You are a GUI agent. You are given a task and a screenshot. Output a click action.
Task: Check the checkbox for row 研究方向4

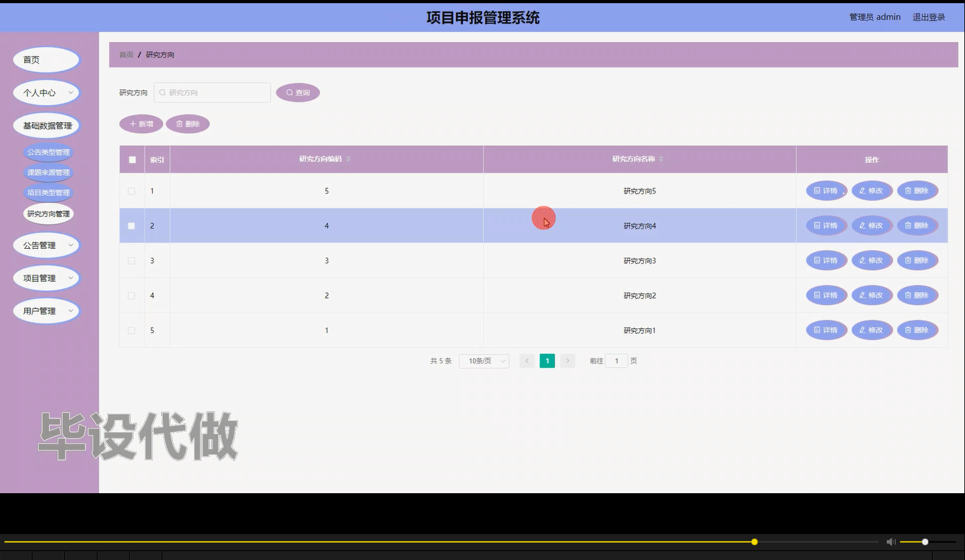point(132,225)
